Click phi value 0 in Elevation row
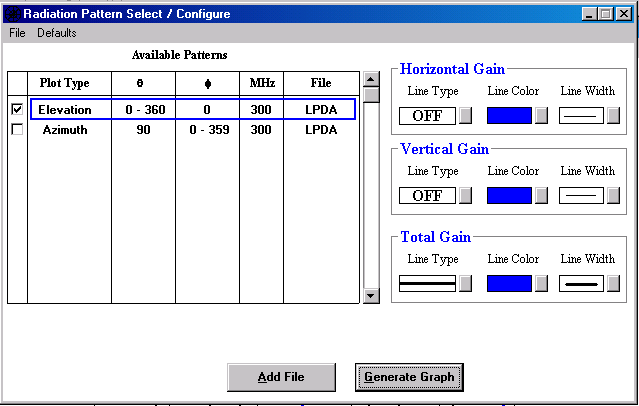 (207, 110)
